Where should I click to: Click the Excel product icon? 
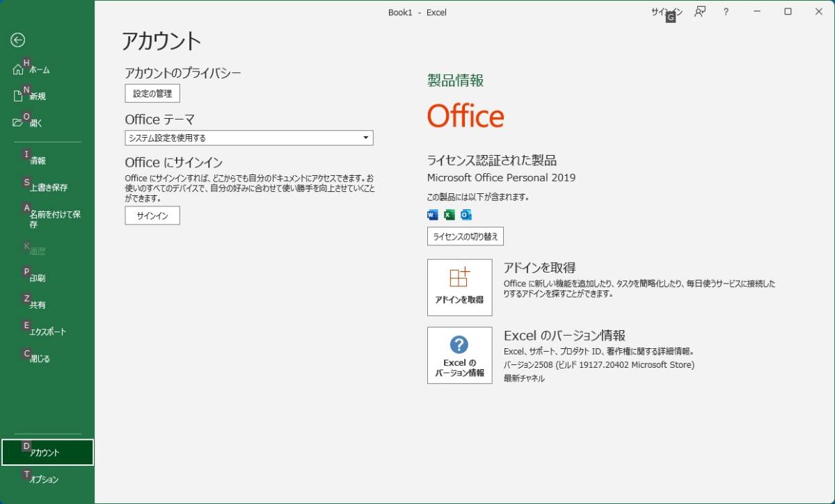pos(448,215)
